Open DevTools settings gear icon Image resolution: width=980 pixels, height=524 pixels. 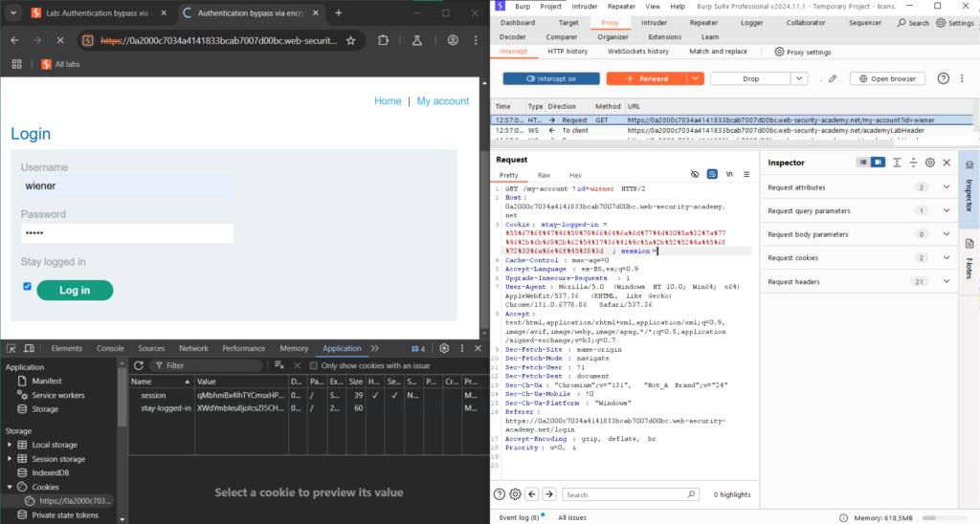[444, 348]
